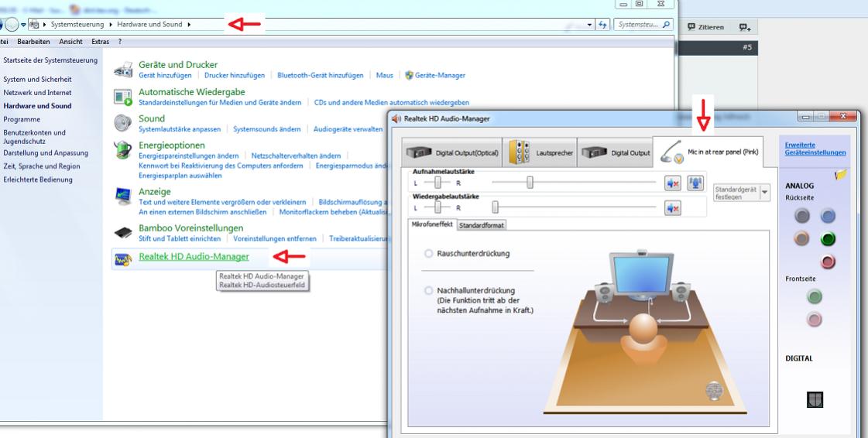Open the Geräte und Drucker category icon
The height and width of the screenshot is (438, 868).
123,70
